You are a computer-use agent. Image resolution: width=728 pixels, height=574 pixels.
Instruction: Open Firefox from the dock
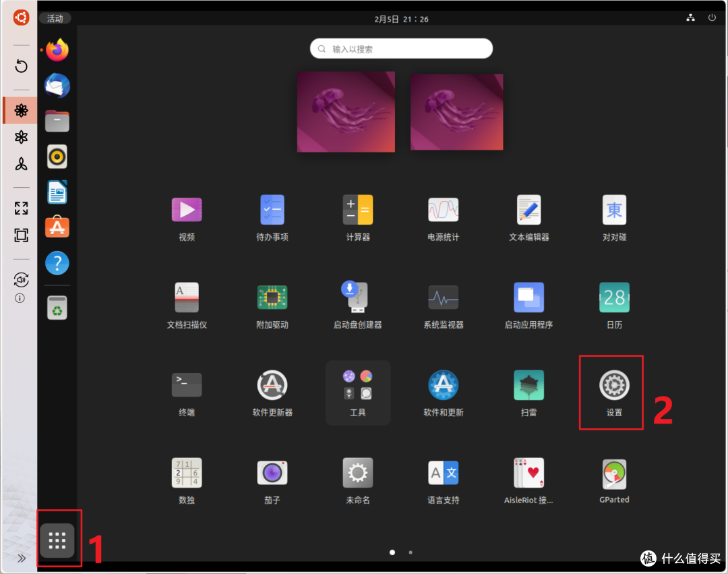coord(57,50)
